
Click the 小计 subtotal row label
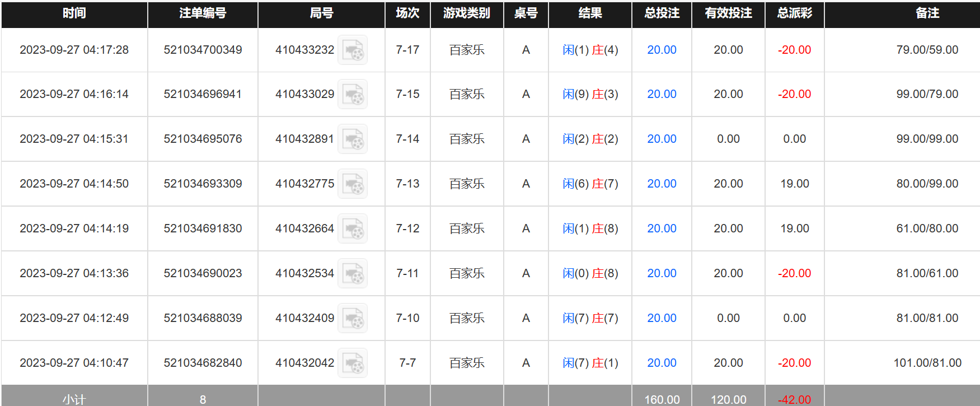74,399
